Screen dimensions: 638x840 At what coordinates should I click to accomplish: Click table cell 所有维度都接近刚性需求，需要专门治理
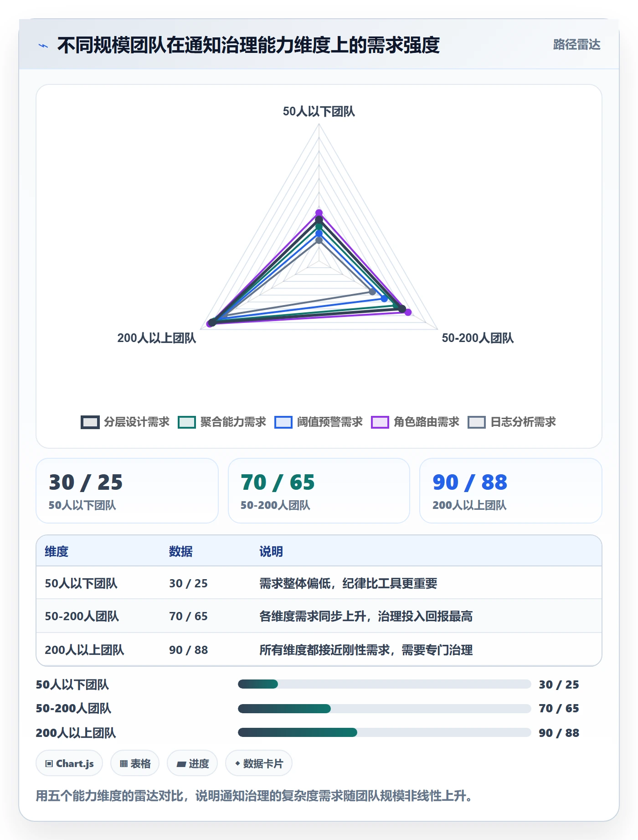click(x=366, y=650)
